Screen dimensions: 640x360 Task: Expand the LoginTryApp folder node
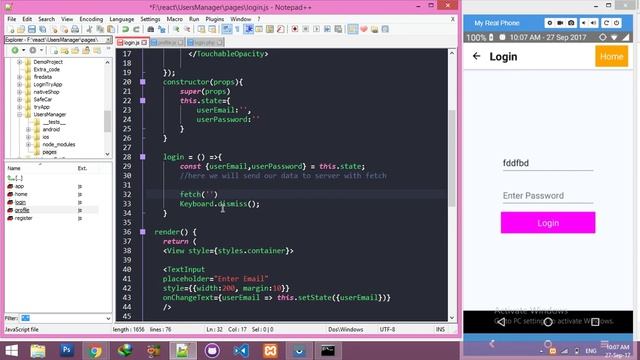point(19,84)
